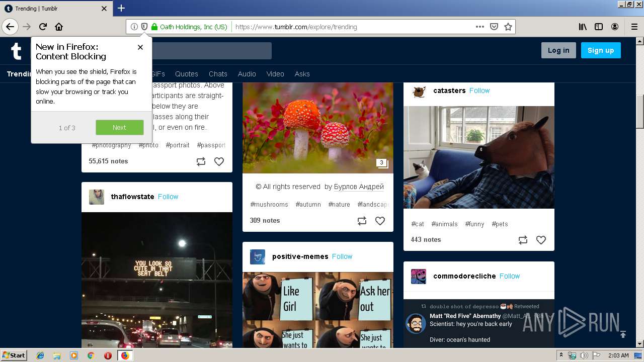Open Opera from the taskbar
The image size is (644, 362).
point(108,355)
